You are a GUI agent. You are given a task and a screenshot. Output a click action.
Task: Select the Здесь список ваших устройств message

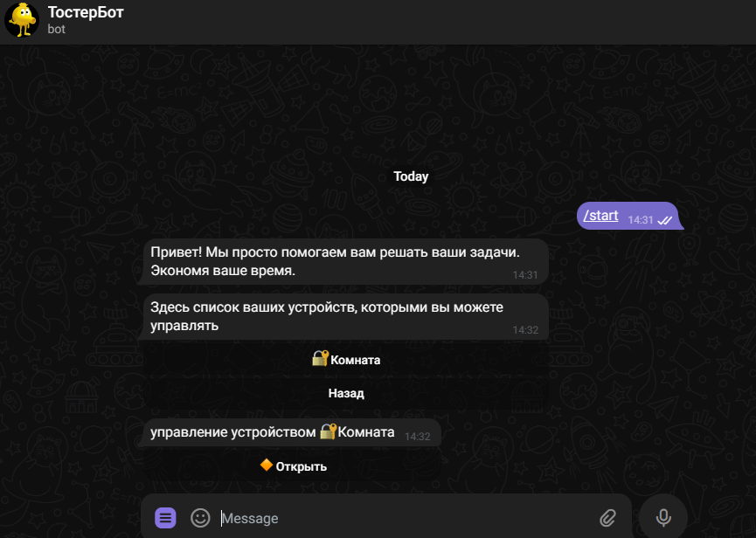346,316
